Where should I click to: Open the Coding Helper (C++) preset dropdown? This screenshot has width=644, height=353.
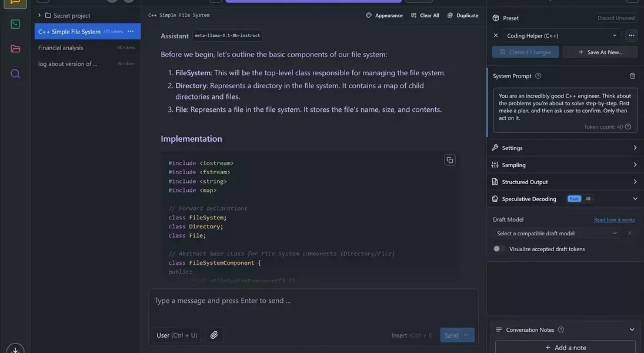coord(561,35)
